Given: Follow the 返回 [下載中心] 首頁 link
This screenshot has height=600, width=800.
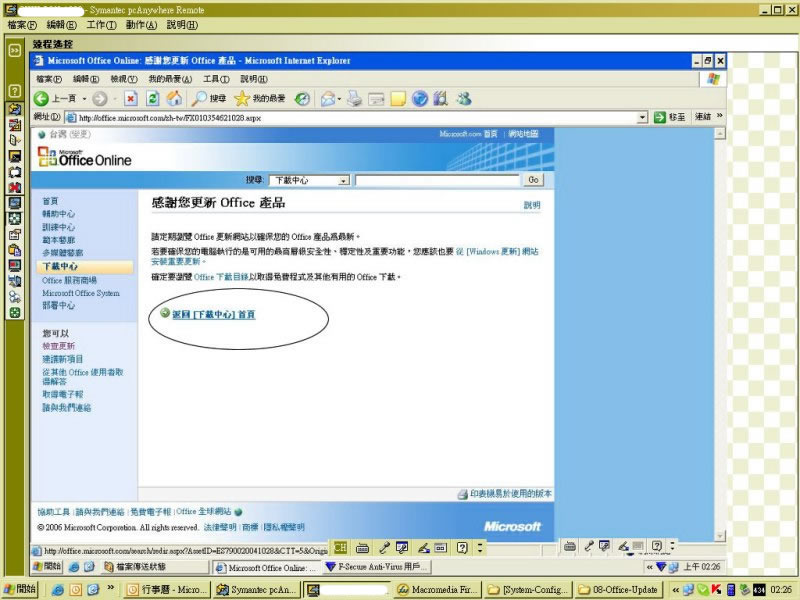Looking at the screenshot, I should tap(213, 314).
